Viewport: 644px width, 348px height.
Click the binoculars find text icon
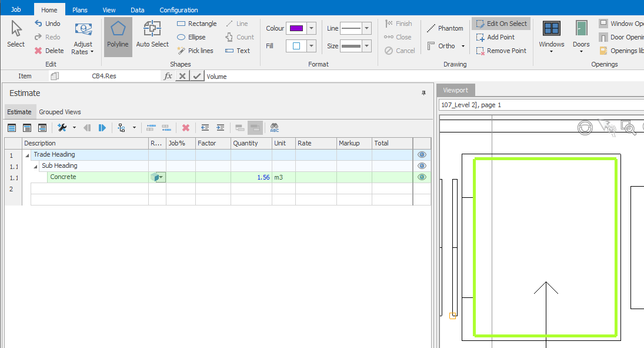[274, 128]
